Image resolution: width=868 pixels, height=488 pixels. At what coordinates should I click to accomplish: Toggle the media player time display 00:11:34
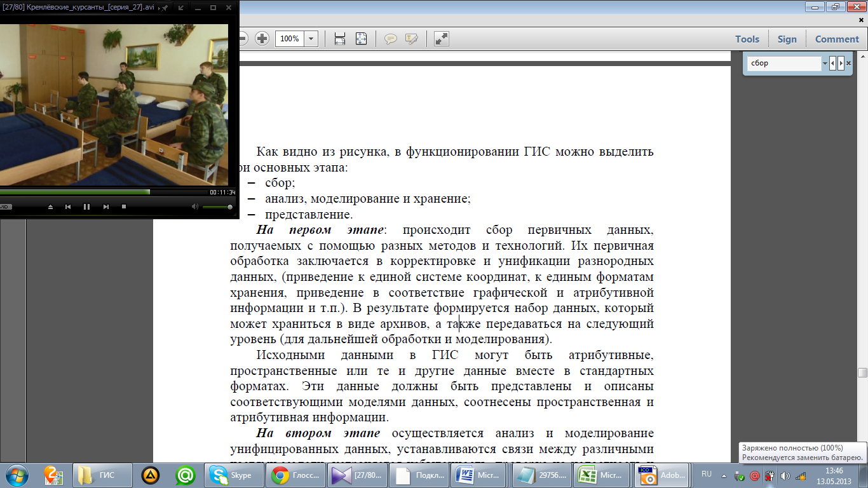click(x=222, y=192)
